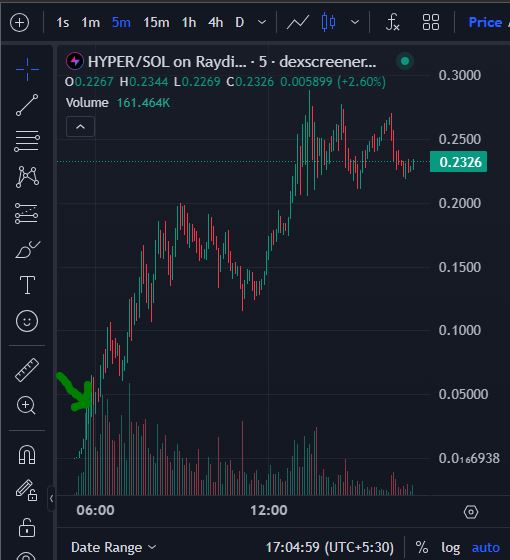Collapse the indicator legend chevron
510x560 pixels.
click(80, 126)
